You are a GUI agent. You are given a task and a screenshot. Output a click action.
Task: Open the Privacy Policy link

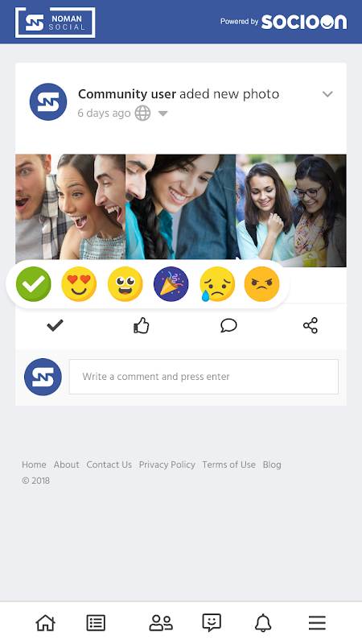point(167,464)
